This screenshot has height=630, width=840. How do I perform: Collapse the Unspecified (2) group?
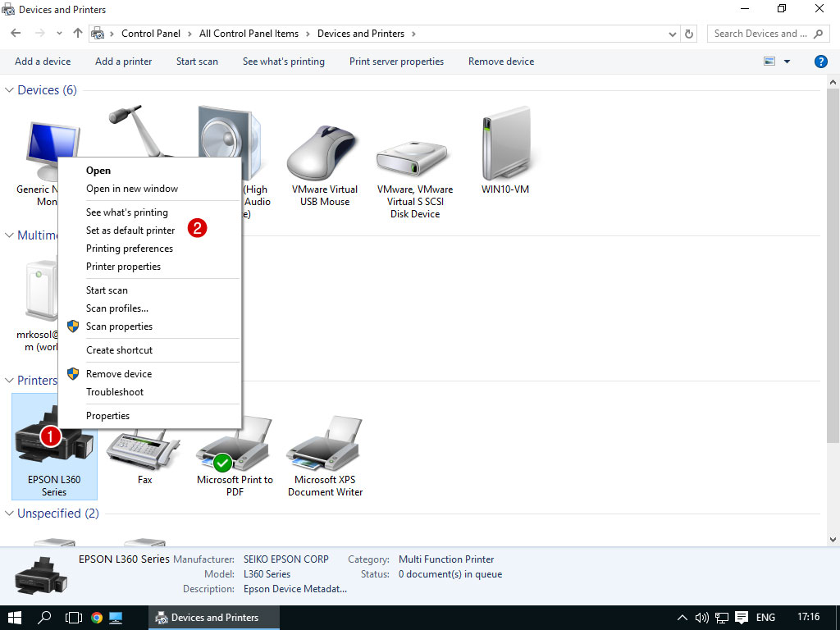coord(10,514)
